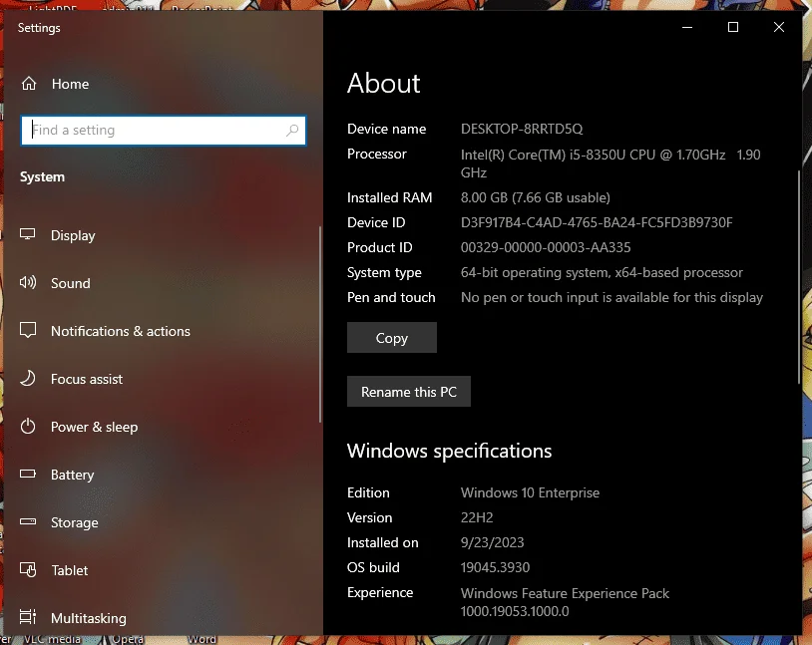
Task: Click the Focus assist moon icon
Action: click(28, 379)
